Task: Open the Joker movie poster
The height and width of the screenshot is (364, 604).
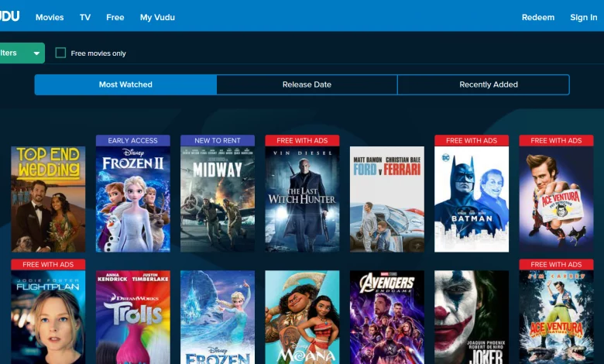Action: (472, 317)
